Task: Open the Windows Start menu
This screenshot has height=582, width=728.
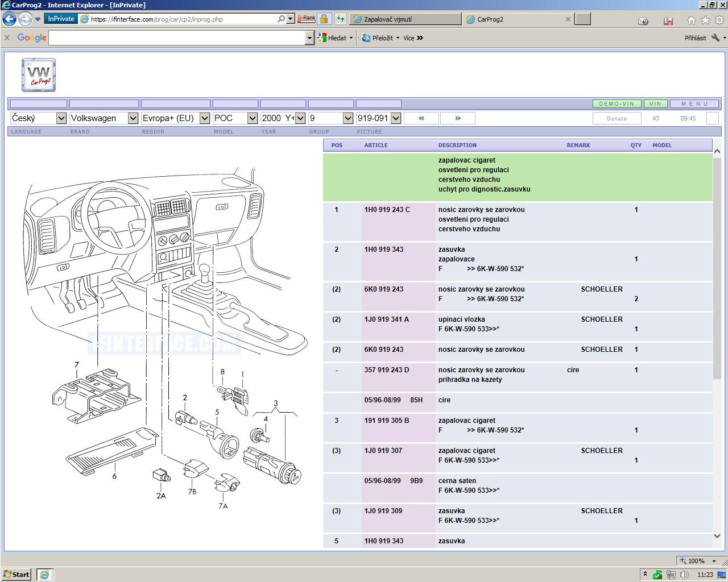Action: [x=16, y=575]
